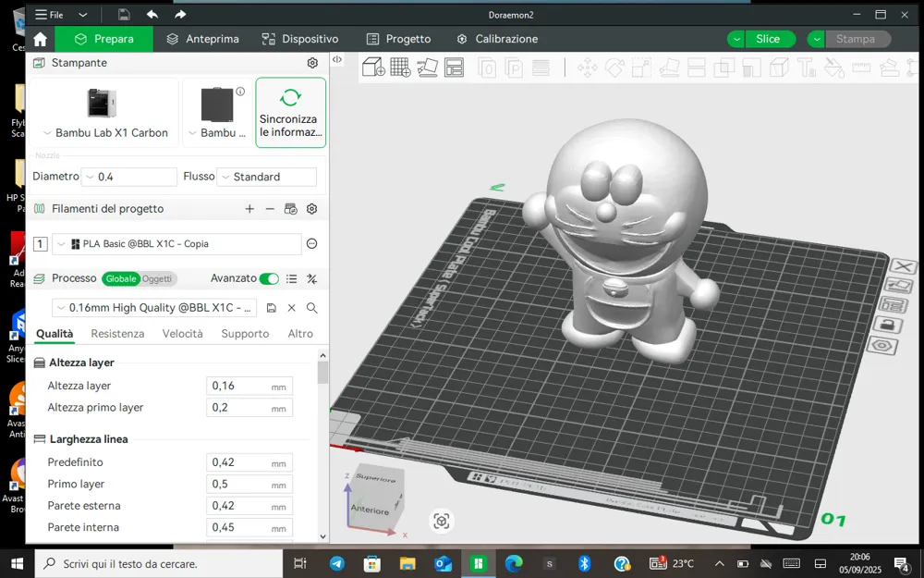The width and height of the screenshot is (924, 578).
Task: Open the 0.16mm High Quality preset dropdown
Action: tap(154, 308)
